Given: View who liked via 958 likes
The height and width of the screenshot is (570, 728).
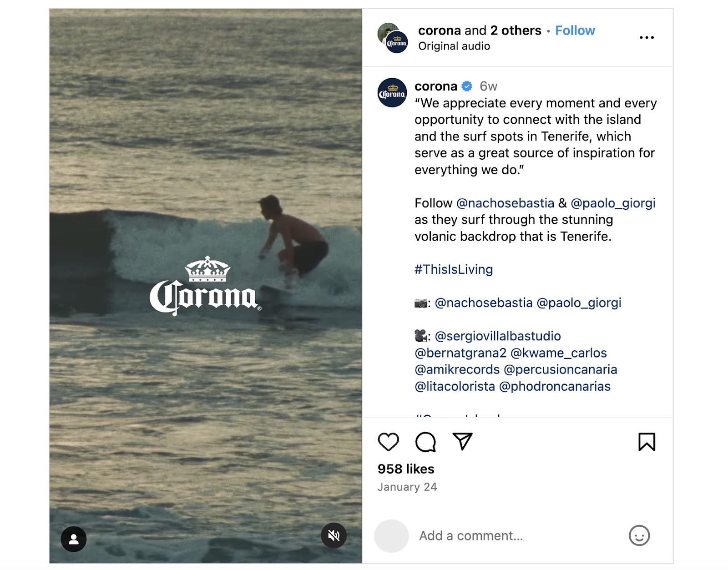Looking at the screenshot, I should (x=406, y=469).
